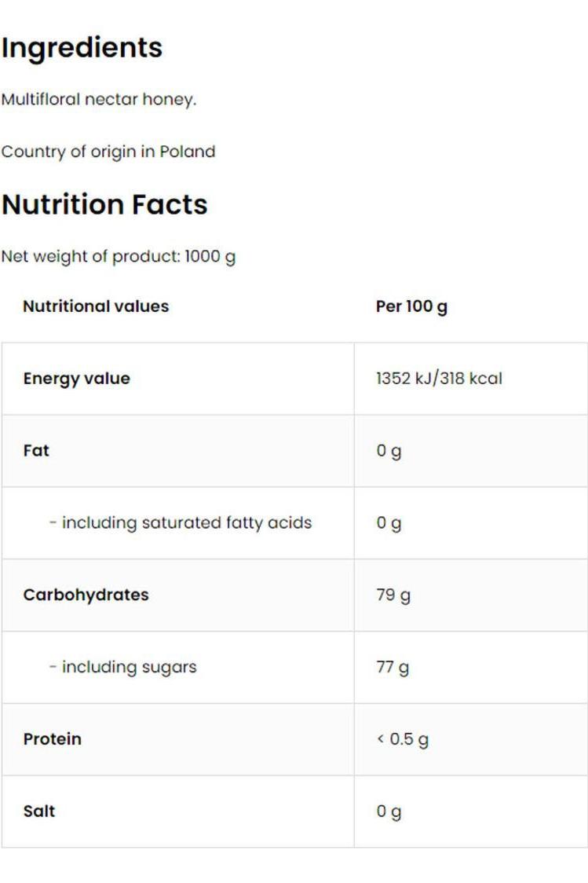Select the Carbohydrates row label
588x883 pixels.
tap(86, 595)
